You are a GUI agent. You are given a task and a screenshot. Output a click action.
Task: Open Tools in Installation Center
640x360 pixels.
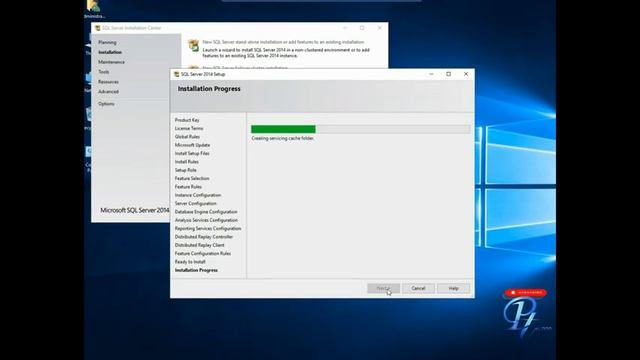104,72
